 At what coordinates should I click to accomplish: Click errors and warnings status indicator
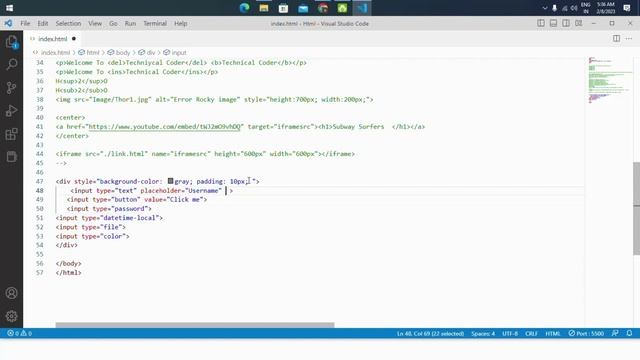[19, 333]
